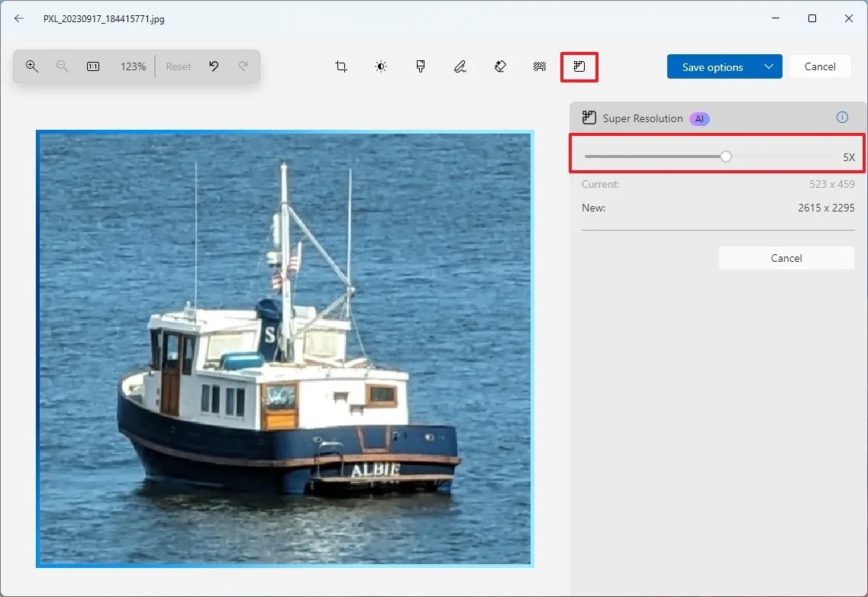Click the Super Resolution panel header icon
Screen dimensions: 868x597
point(589,118)
